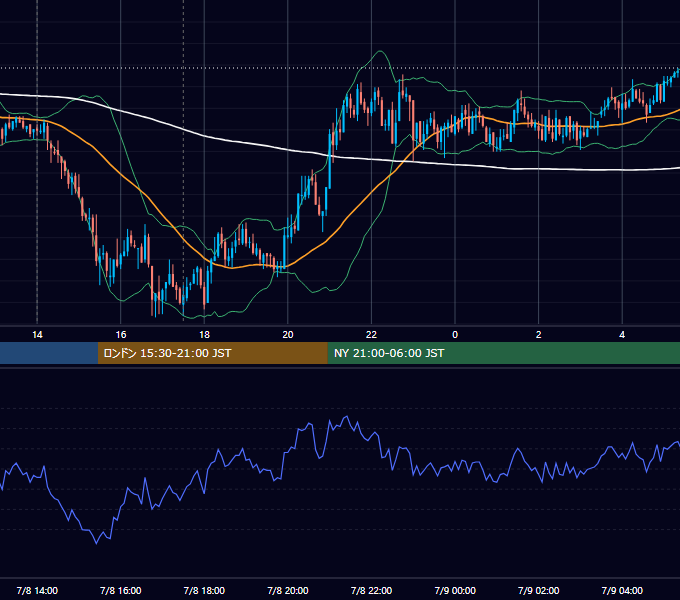This screenshot has width=680, height=600.
Task: Click the NY 21:00-06:00 JST session bar
Action: [x=503, y=353]
